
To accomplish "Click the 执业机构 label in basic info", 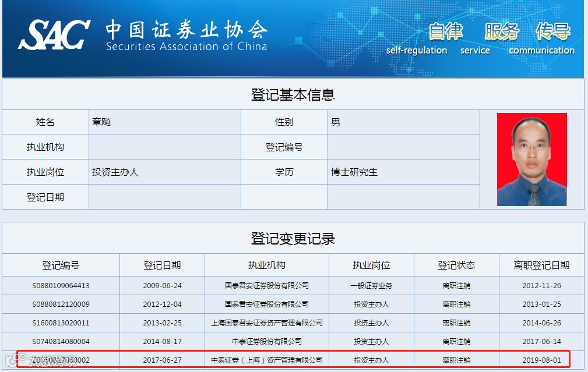I will click(45, 147).
